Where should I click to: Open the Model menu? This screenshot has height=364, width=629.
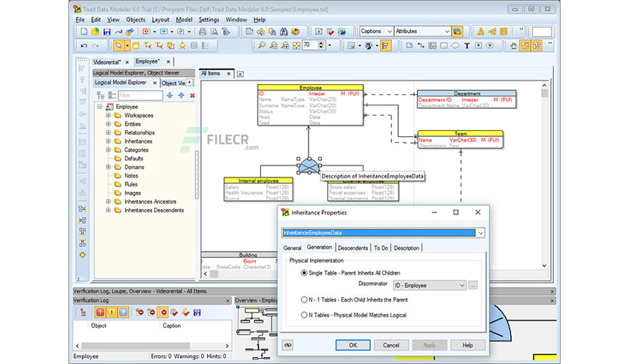[184, 20]
